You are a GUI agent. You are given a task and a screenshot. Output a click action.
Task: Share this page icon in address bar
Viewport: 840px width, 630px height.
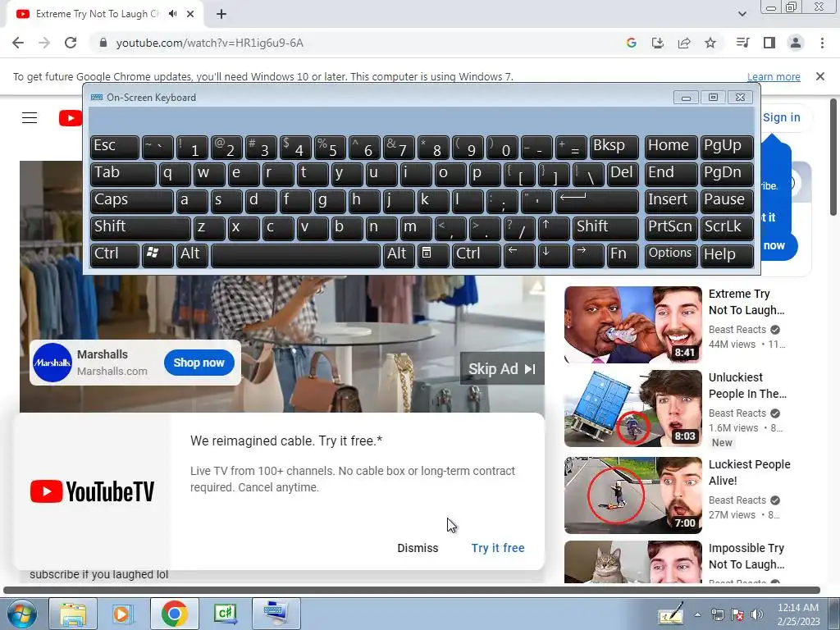(684, 43)
